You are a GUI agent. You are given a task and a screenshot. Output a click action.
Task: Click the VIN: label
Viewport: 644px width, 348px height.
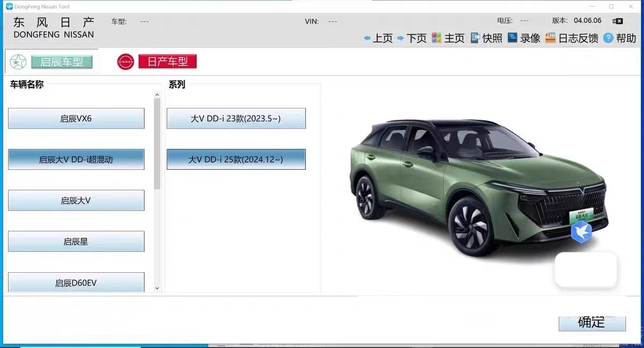(x=312, y=21)
